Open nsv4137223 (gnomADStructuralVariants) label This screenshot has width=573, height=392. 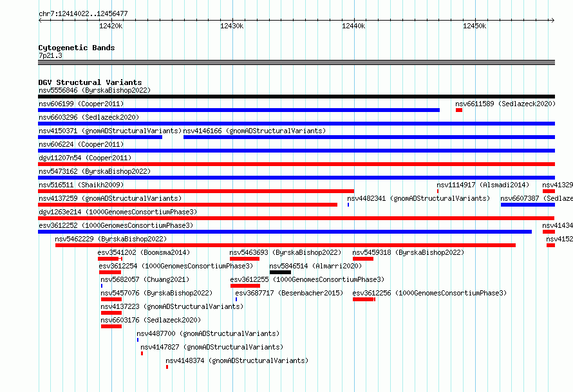coord(172,306)
